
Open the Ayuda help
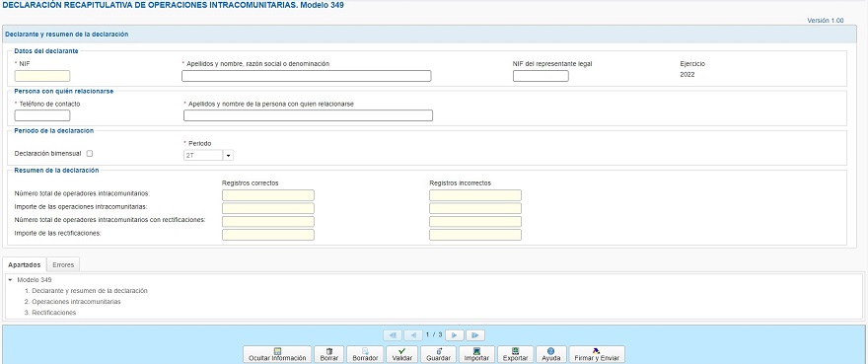(551, 354)
